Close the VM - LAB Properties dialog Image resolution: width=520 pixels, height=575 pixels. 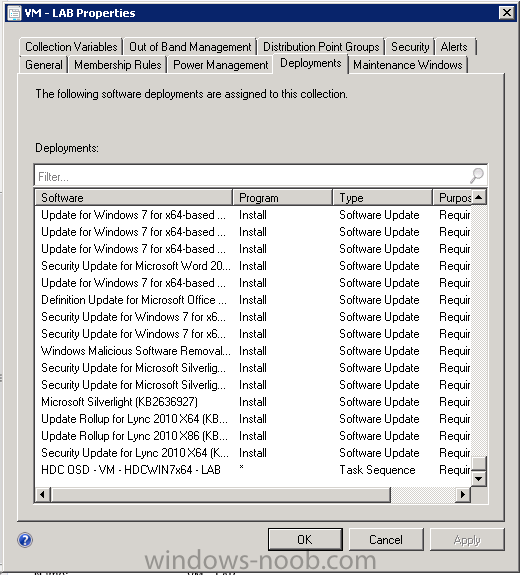pyautogui.click(x=506, y=13)
